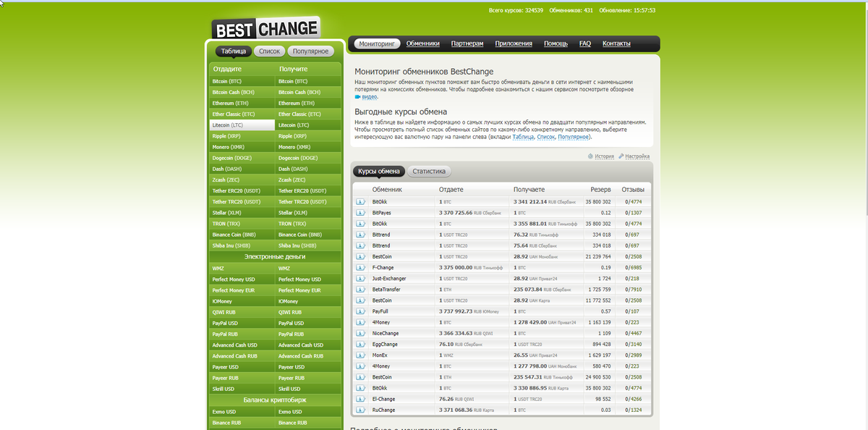Click the Настройка wrench icon
The image size is (868, 430).
pyautogui.click(x=621, y=156)
